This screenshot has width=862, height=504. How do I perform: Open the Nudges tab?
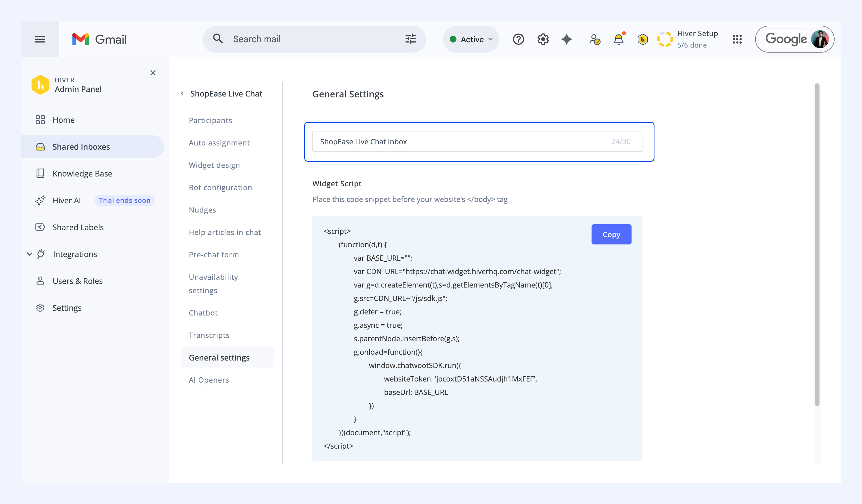202,210
